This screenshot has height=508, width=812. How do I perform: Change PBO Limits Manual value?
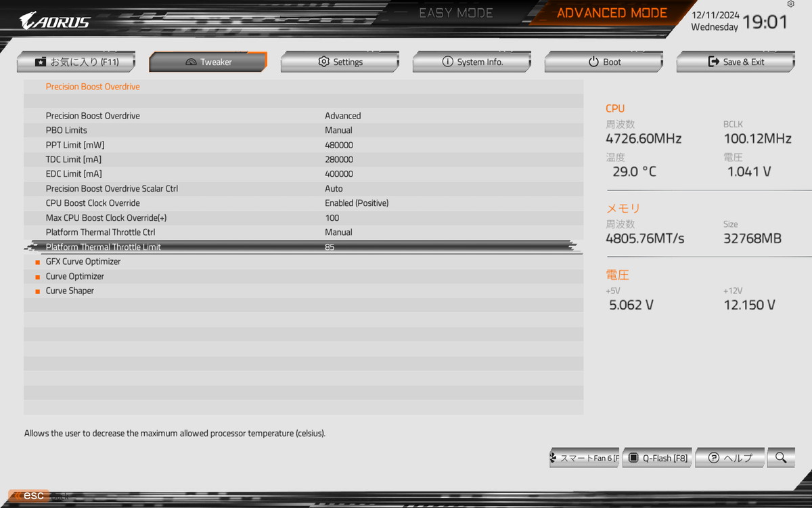pyautogui.click(x=338, y=130)
